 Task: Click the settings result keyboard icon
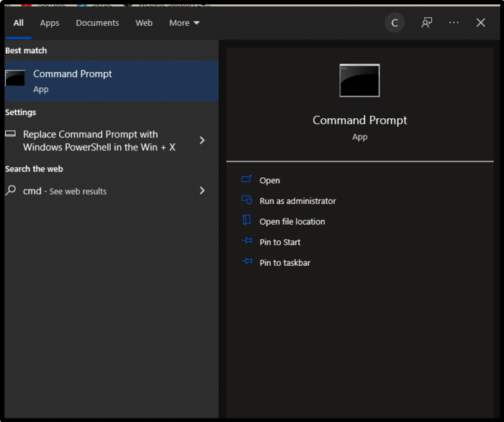10,134
